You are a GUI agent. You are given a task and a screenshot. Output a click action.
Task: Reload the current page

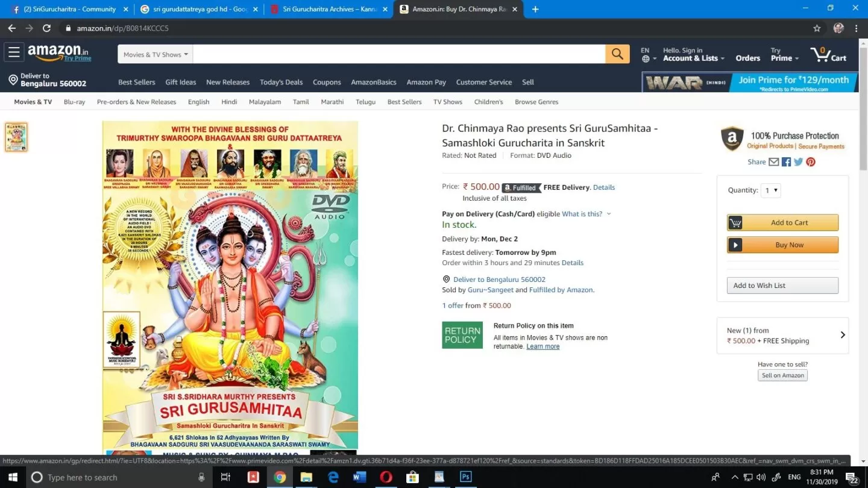click(46, 28)
